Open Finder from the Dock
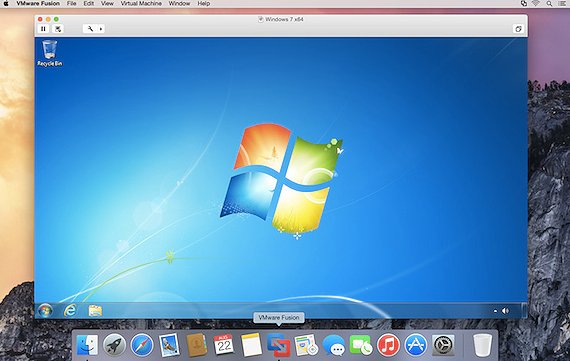The image size is (570, 361). pos(87,345)
